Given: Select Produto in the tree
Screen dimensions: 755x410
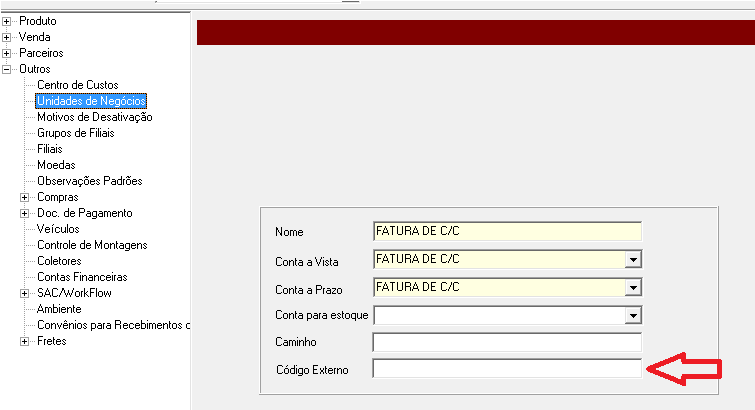Looking at the screenshot, I should click(x=38, y=21).
